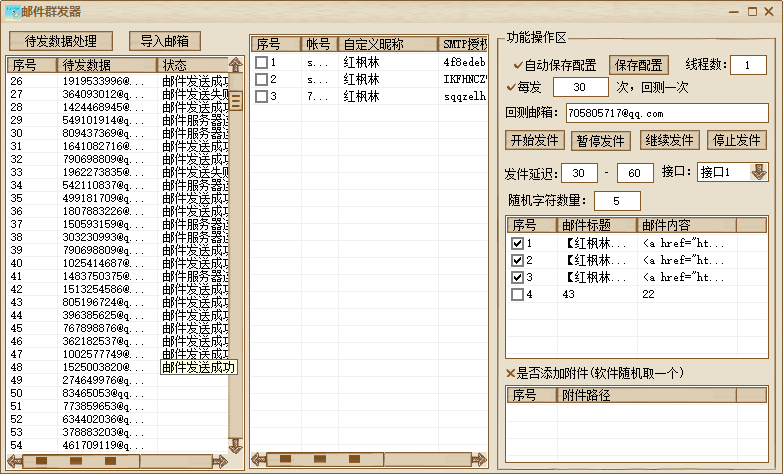The image size is (783, 474).
Task: Click the 邮件标题 column header
Action: point(597,225)
